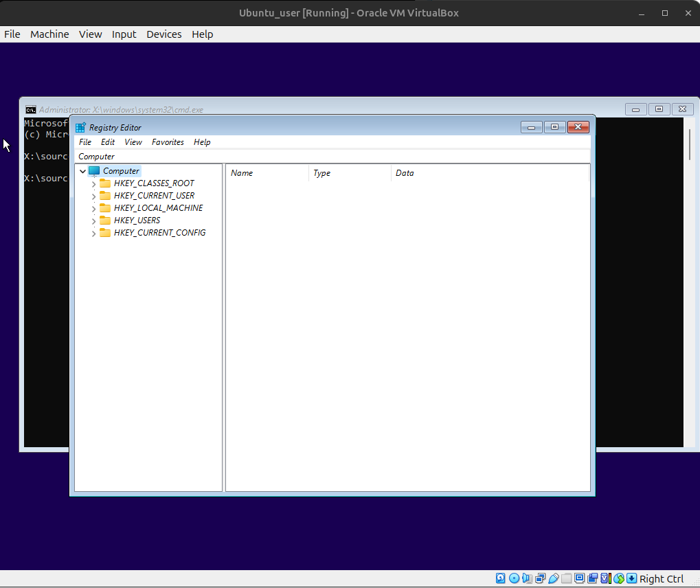Image resolution: width=700 pixels, height=588 pixels.
Task: Close the cmd.exe Administrator window
Action: tap(682, 109)
